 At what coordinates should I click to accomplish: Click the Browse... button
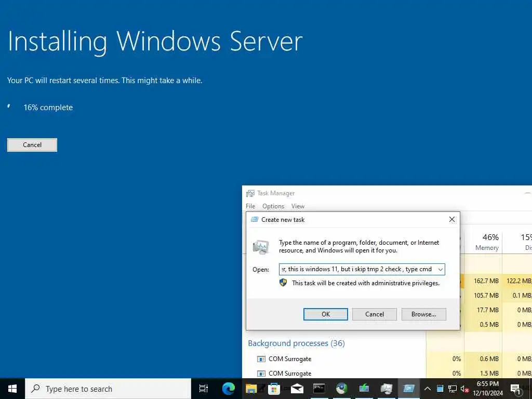(423, 314)
